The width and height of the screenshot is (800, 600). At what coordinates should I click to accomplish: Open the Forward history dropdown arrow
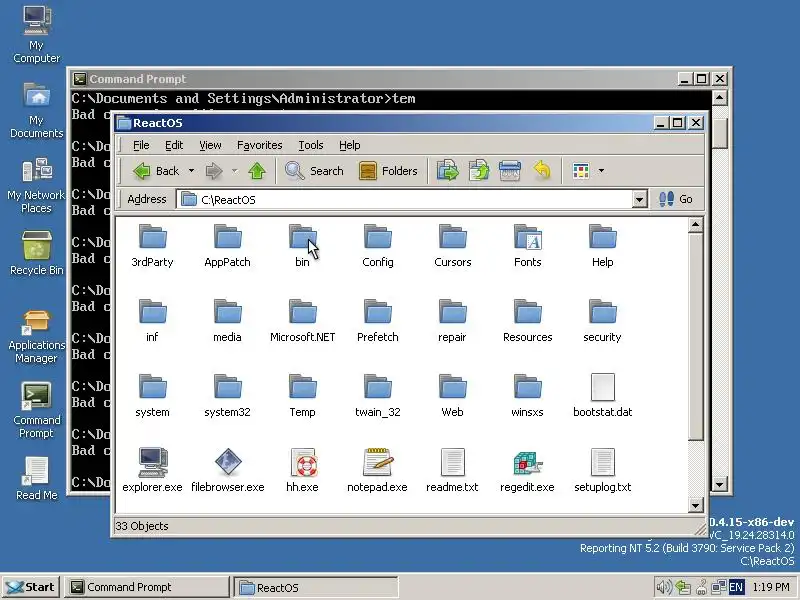235,171
